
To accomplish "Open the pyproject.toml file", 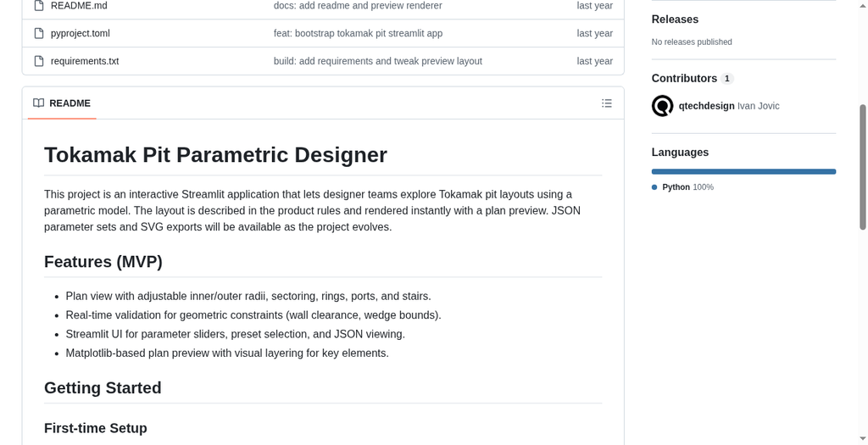I will tap(81, 33).
